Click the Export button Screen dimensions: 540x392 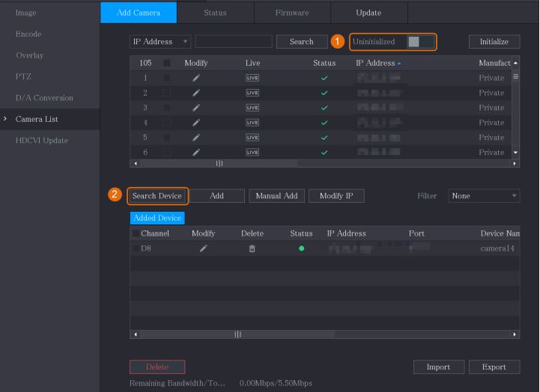[x=494, y=367]
